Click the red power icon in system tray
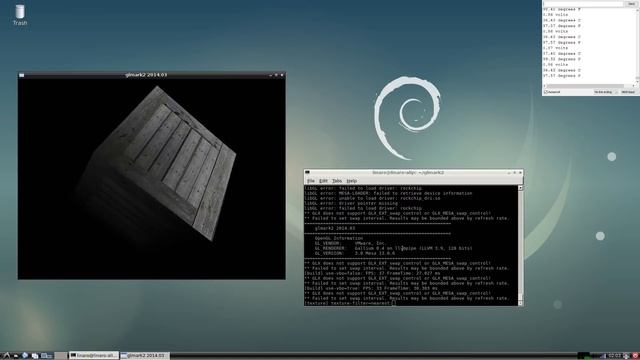640x360 pixels. pyautogui.click(x=635, y=356)
